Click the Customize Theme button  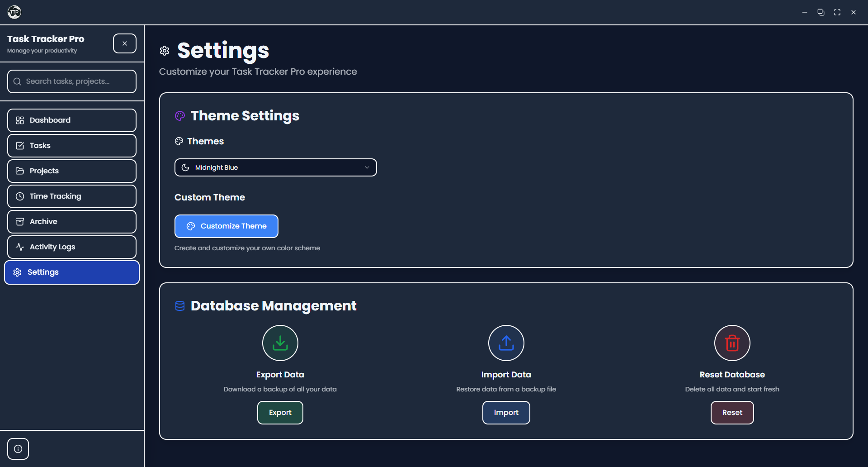pyautogui.click(x=226, y=226)
